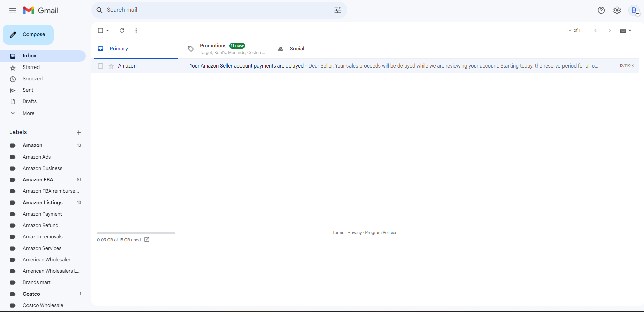Click the Sent arrow icon

coord(13,91)
